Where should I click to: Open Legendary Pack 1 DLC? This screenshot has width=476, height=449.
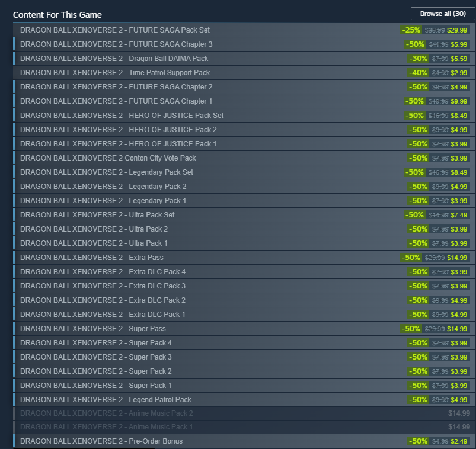(244, 201)
